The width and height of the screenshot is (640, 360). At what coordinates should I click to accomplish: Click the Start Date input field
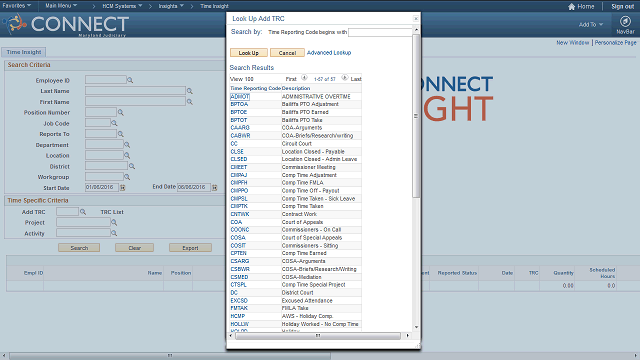(102, 187)
